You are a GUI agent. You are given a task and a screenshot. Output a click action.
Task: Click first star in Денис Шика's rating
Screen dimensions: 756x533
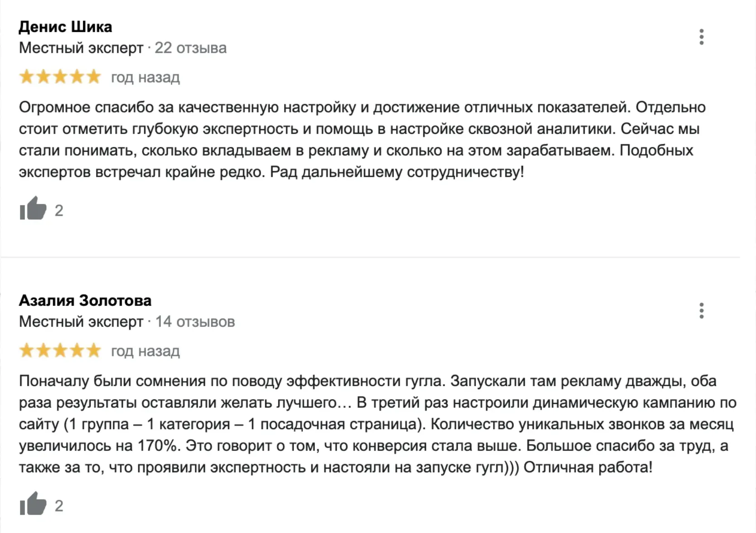tap(27, 77)
